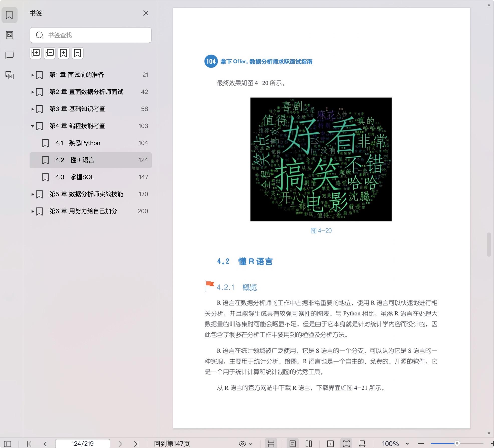Screen dimensions: 494x448
Task: Go to the last page
Action: 136,444
